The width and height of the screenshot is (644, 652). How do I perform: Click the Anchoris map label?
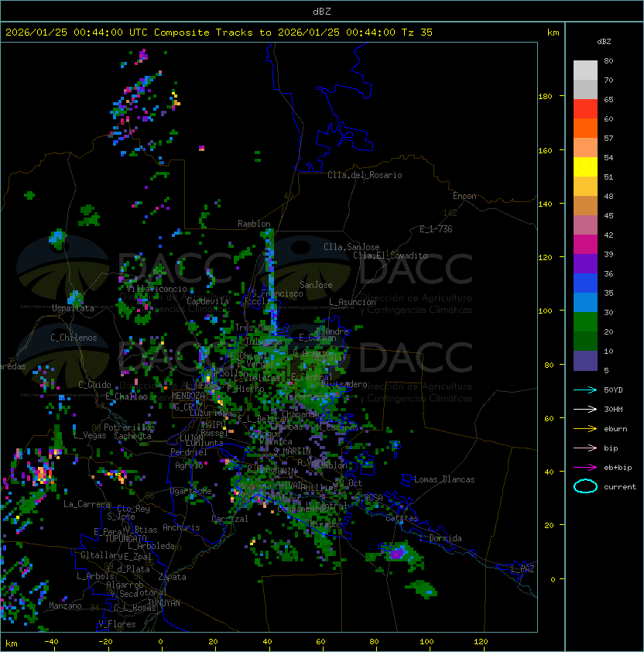(x=181, y=527)
